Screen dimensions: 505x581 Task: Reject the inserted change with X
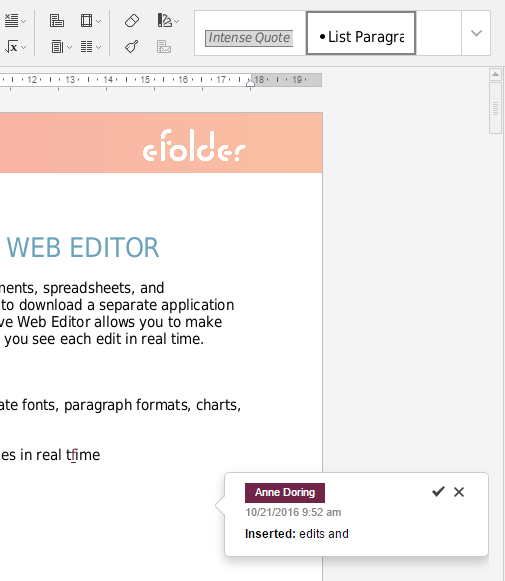(459, 492)
